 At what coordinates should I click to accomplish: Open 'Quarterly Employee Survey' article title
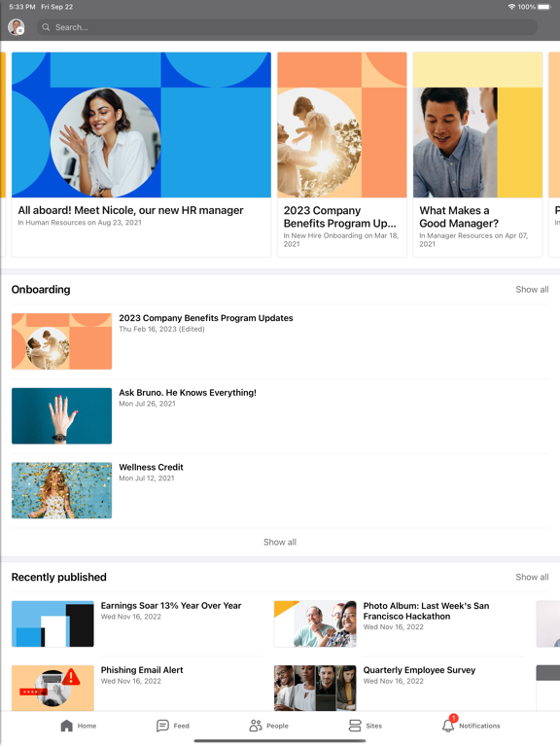[420, 670]
